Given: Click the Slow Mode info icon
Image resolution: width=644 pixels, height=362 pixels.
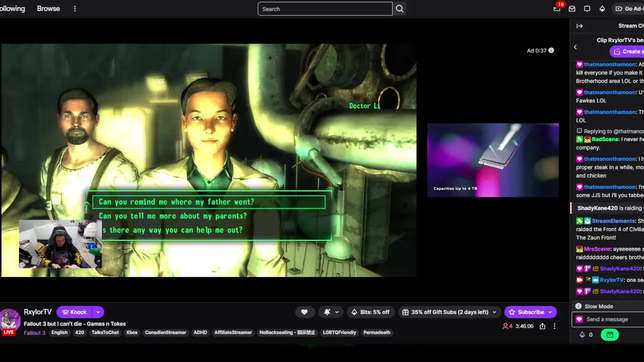Looking at the screenshot, I should [579, 306].
